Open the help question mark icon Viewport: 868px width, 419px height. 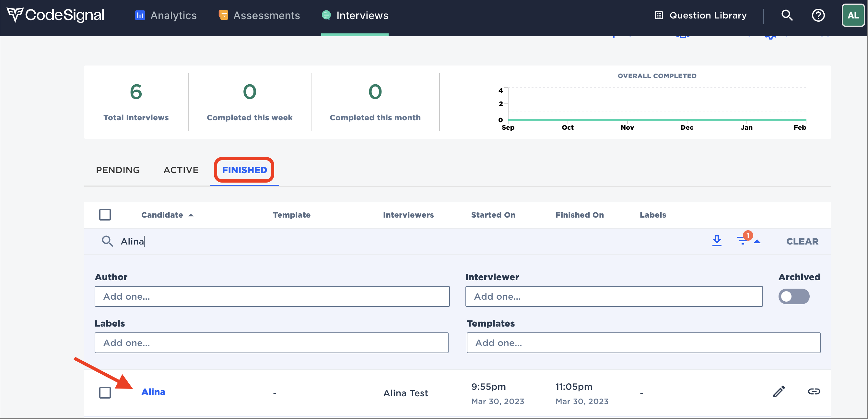[x=818, y=15]
